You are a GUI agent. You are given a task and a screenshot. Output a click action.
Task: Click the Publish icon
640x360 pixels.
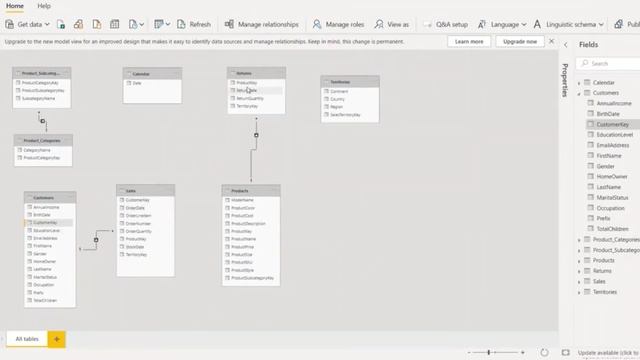tap(619, 24)
